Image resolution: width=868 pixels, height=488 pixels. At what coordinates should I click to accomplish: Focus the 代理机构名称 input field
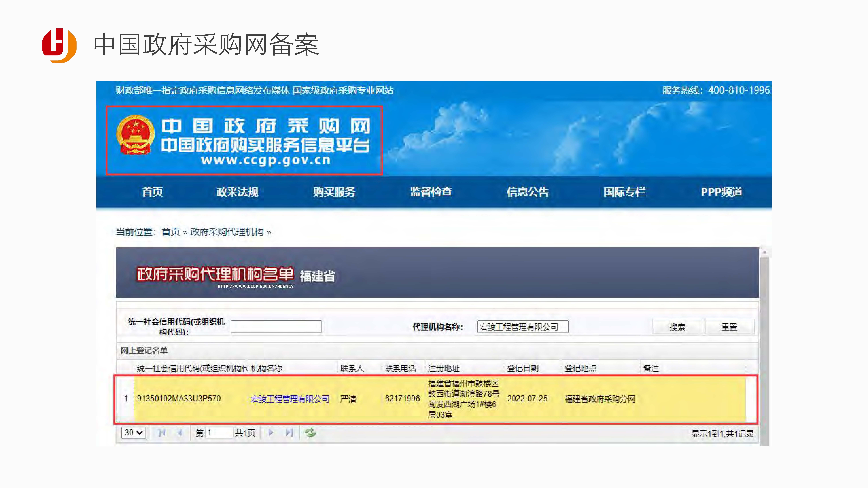pos(523,327)
